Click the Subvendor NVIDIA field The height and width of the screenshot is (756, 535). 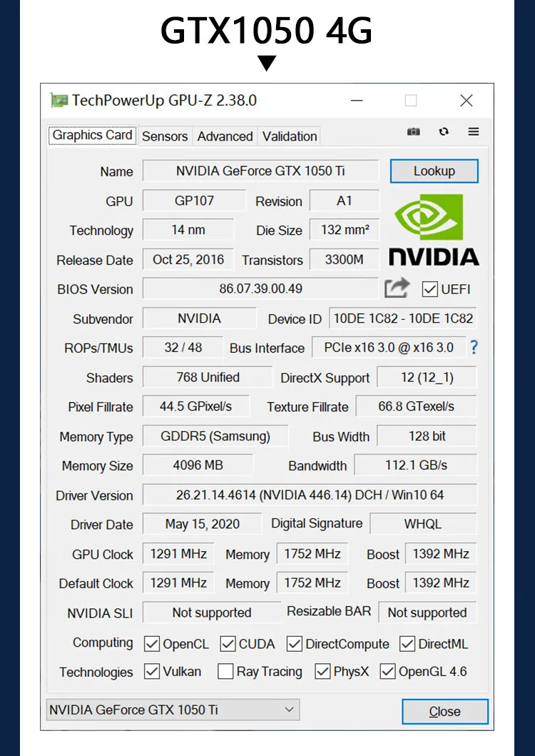tap(200, 318)
